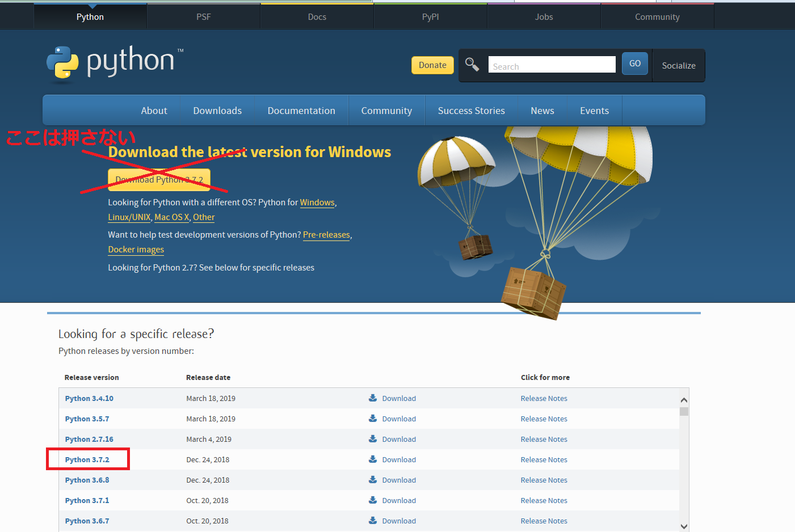The width and height of the screenshot is (795, 532).
Task: Open the Success Stories menu
Action: [x=472, y=111]
